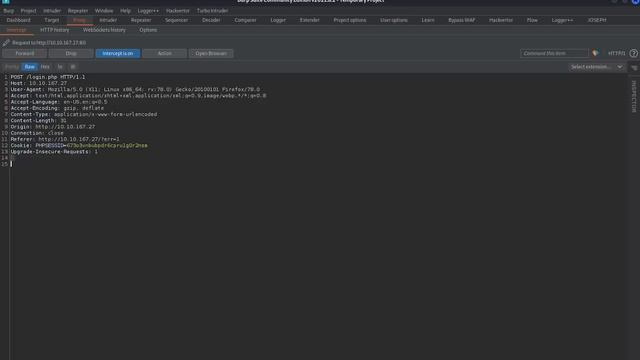The image size is (640, 360).
Task: Open the Flow tab
Action: [x=532, y=20]
